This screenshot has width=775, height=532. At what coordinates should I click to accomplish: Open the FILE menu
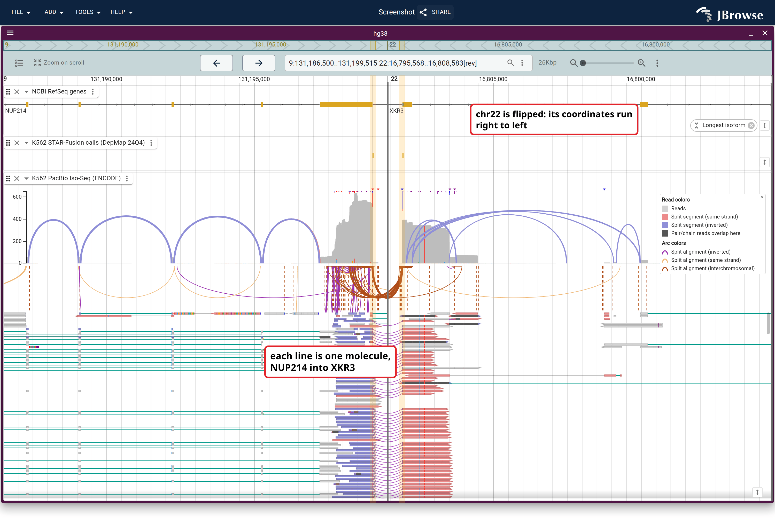click(x=21, y=12)
